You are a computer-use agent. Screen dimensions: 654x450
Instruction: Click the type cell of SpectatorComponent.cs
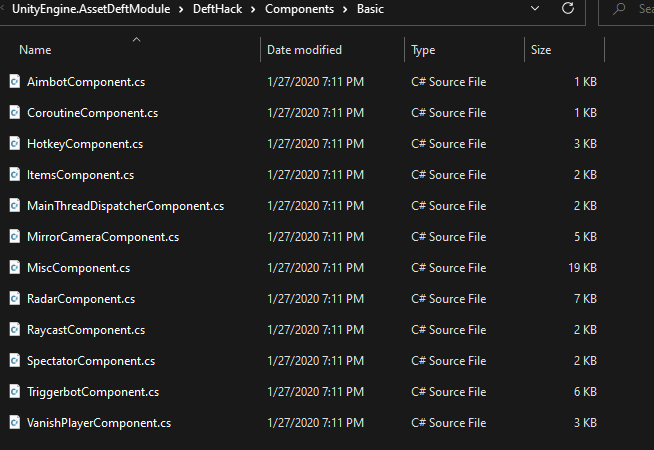[x=448, y=361]
